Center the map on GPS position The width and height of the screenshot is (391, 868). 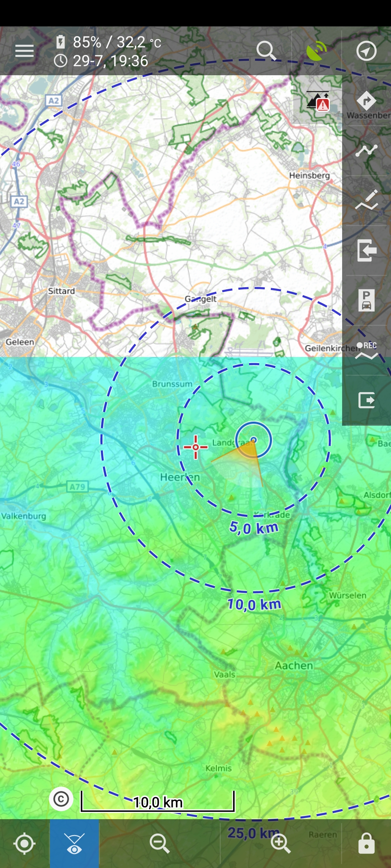(x=24, y=843)
